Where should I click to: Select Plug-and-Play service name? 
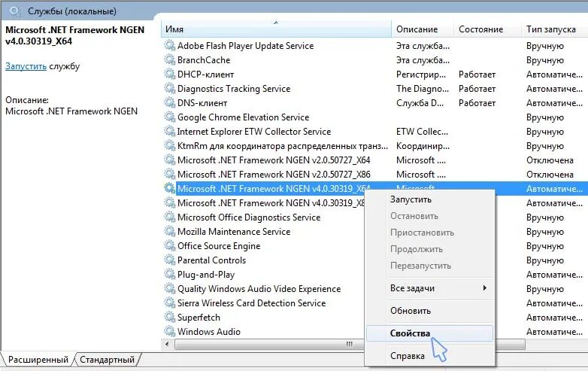[206, 275]
